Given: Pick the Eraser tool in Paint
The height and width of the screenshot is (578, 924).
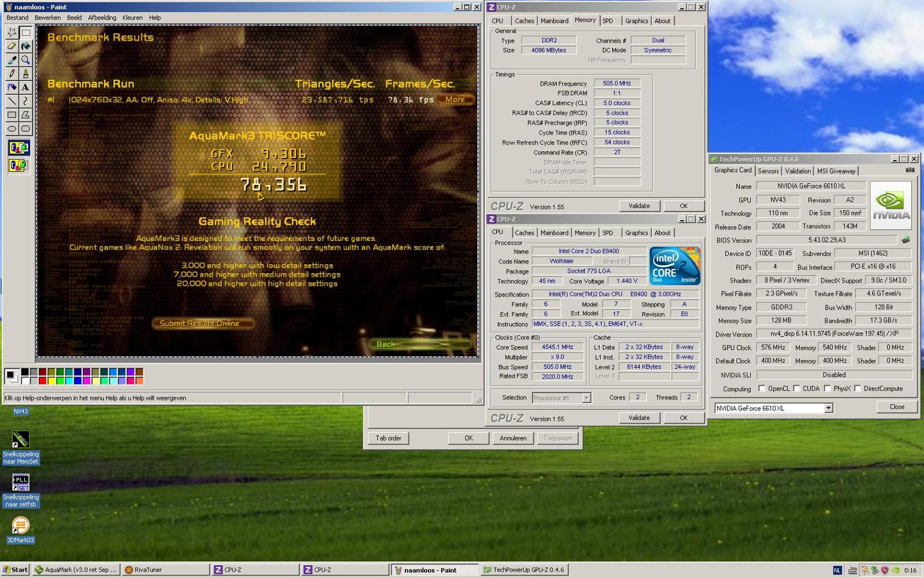Looking at the screenshot, I should pyautogui.click(x=12, y=46).
